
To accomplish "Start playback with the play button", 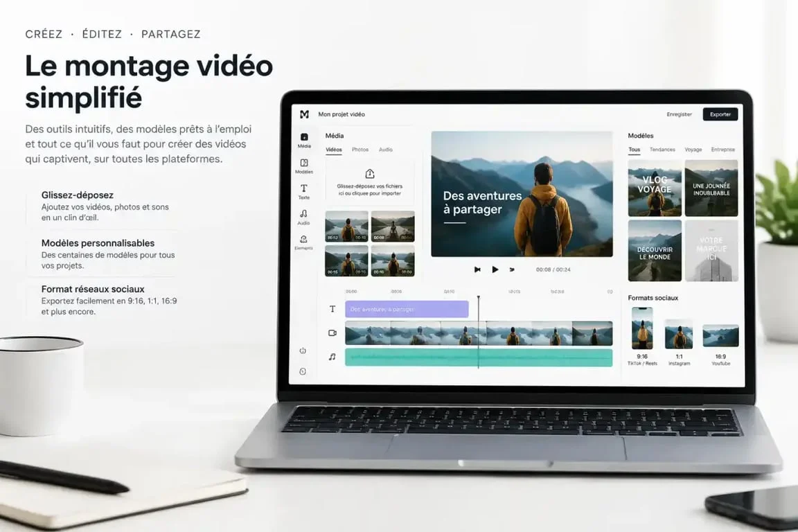I will (495, 269).
